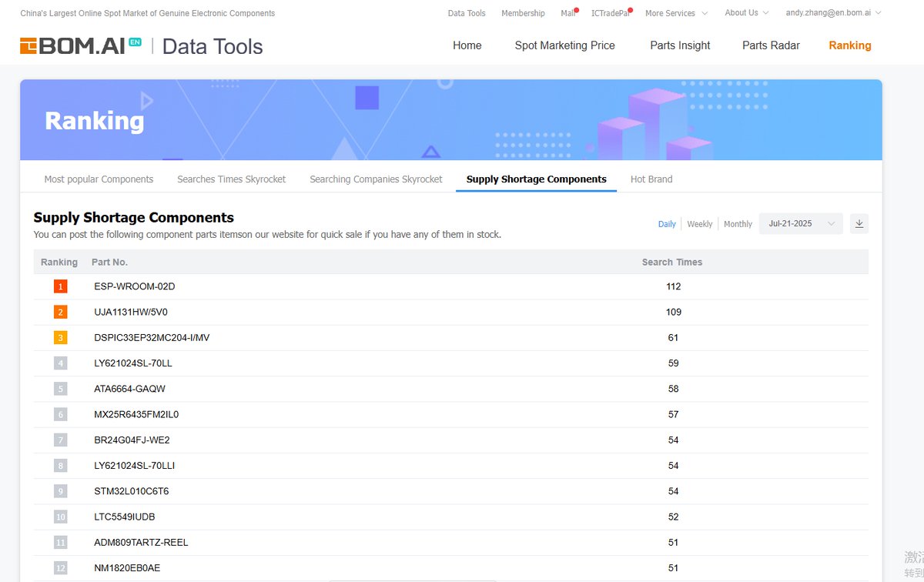
Task: Navigate to Home
Action: [467, 45]
